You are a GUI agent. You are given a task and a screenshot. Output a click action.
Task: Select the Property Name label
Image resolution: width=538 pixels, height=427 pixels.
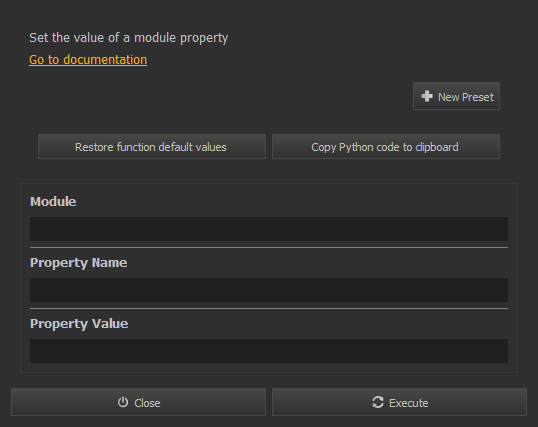pos(79,263)
